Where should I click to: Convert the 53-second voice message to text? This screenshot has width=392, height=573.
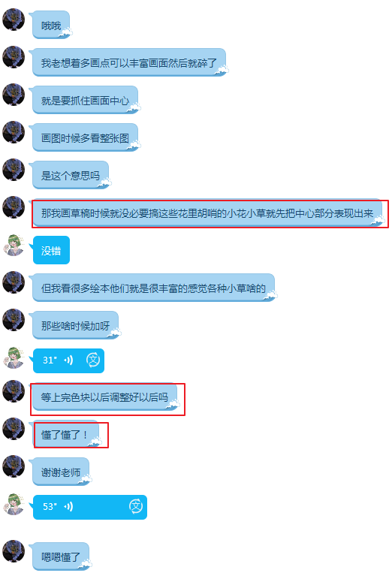click(135, 506)
